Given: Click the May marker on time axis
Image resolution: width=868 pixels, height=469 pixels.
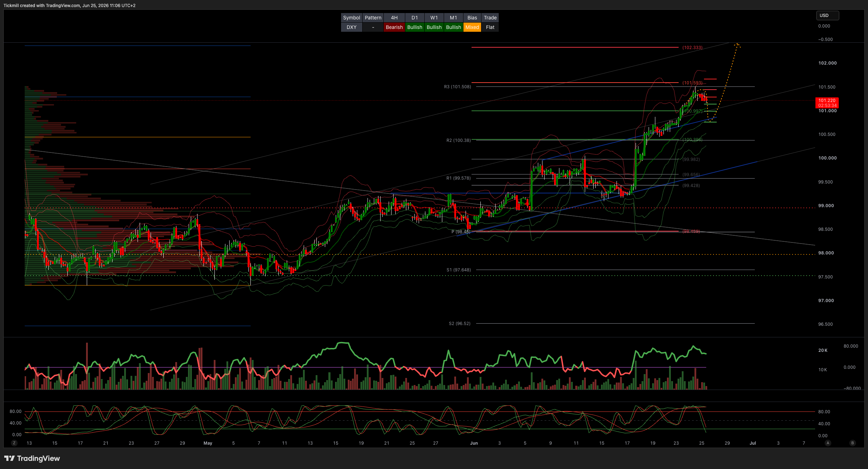Looking at the screenshot, I should [x=208, y=443].
